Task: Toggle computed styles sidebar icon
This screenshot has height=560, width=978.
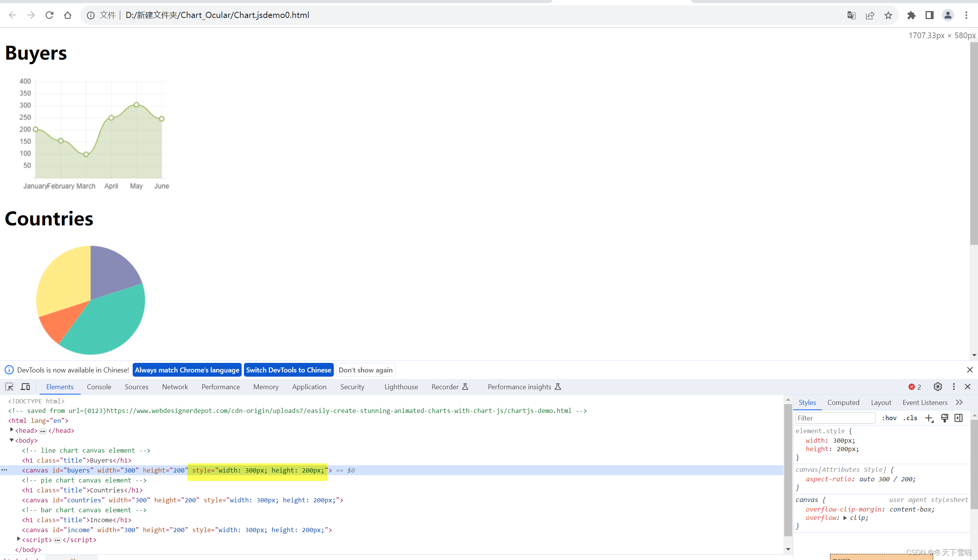Action: pyautogui.click(x=959, y=418)
